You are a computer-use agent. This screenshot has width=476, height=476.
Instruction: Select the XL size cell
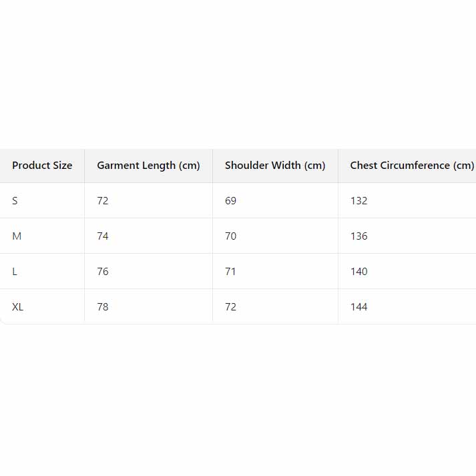18,307
